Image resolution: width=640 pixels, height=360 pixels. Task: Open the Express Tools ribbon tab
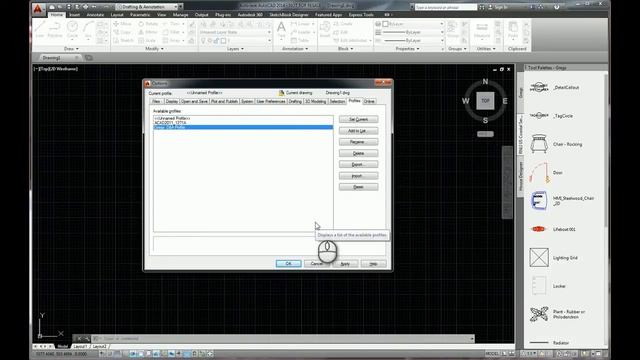(361, 15)
